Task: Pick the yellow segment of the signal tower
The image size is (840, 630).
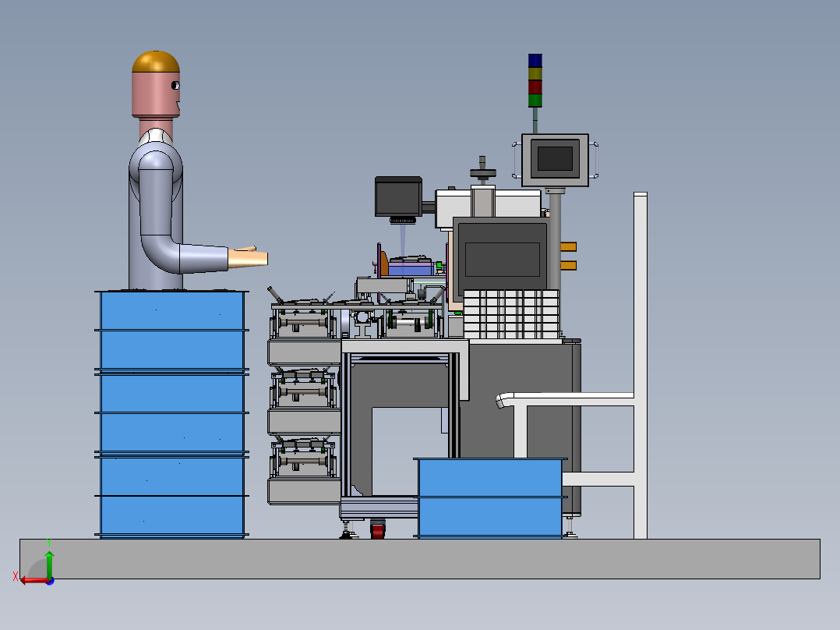Action: click(535, 74)
